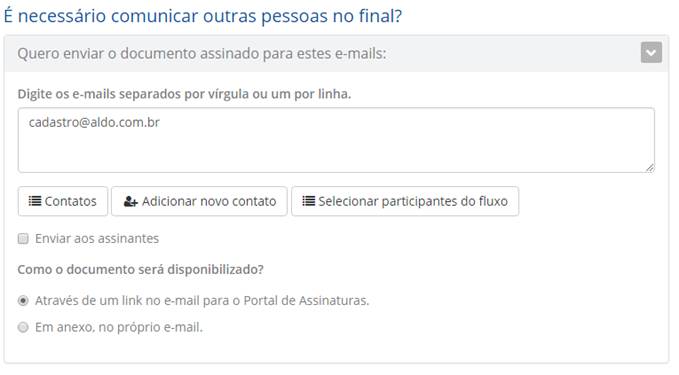Image resolution: width=679 pixels, height=375 pixels.
Task: Select the link to Portal de Assinaturas radio
Action: tap(23, 301)
